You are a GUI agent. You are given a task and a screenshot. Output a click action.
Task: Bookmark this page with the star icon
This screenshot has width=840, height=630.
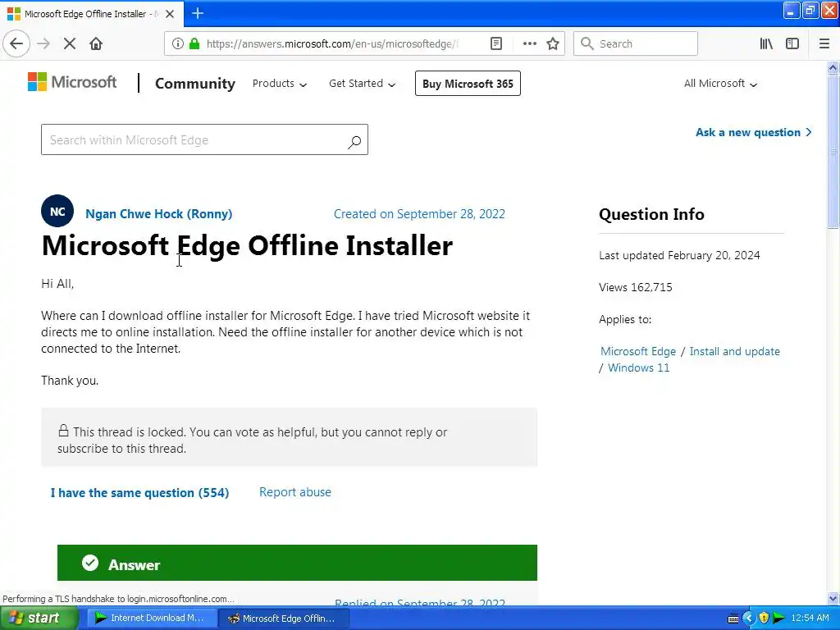click(x=553, y=43)
